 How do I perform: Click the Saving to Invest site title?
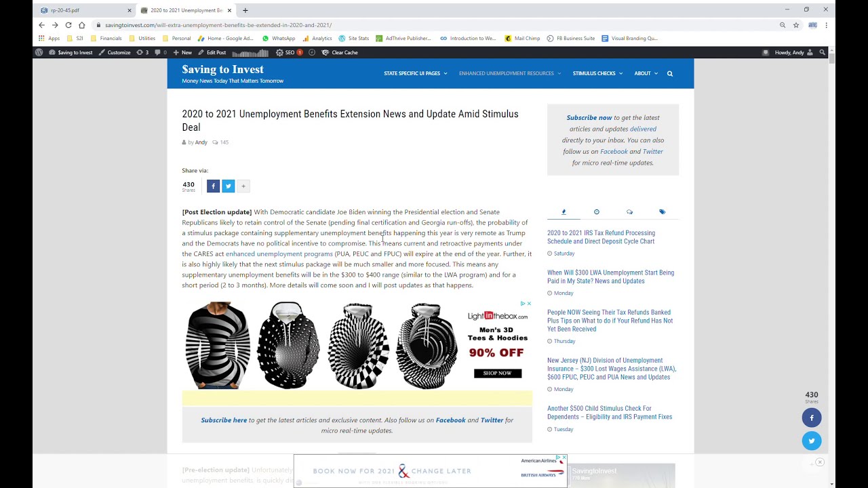222,69
